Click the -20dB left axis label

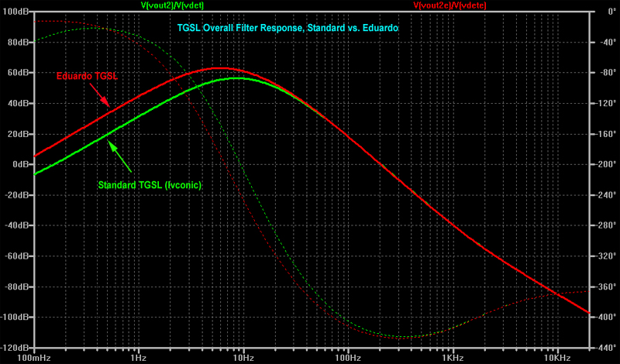[x=16, y=195]
